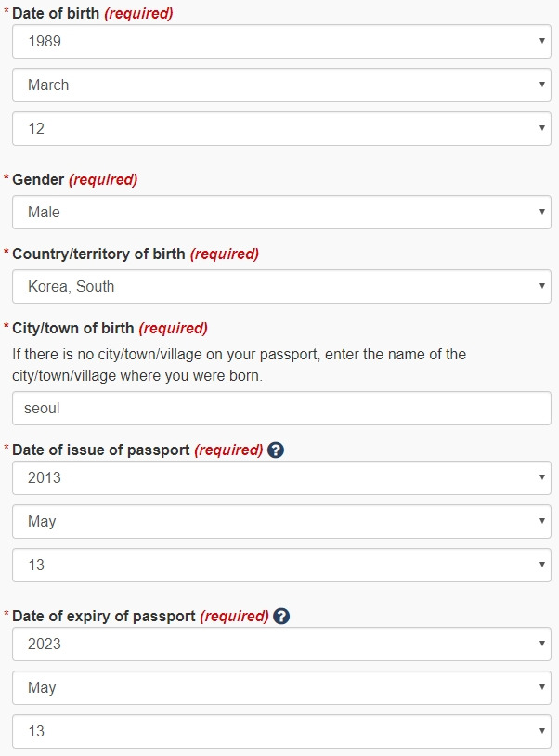Open passport expiry year dropdown showing 2023
This screenshot has height=756, width=559.
tap(281, 645)
